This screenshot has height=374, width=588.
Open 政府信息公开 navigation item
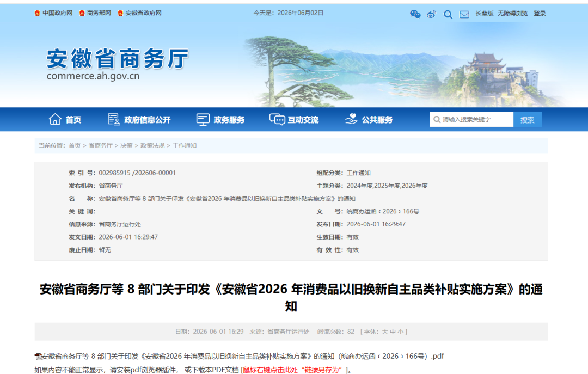click(x=148, y=120)
